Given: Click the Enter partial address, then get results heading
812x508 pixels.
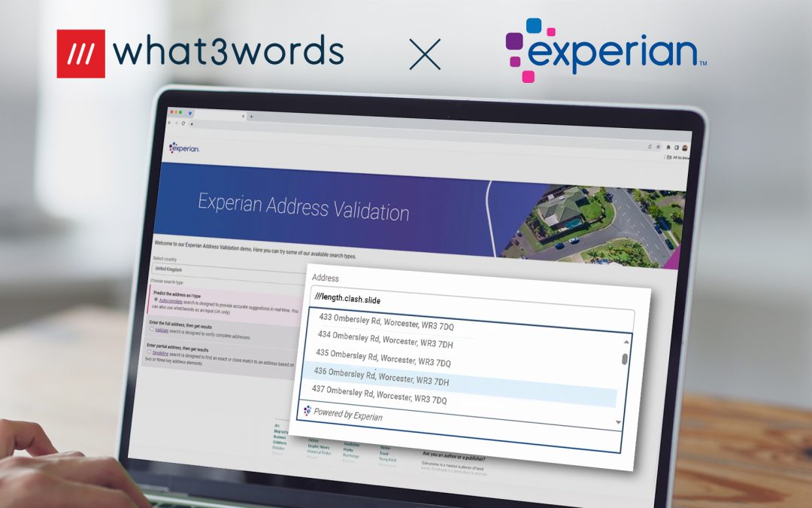Looking at the screenshot, I should tap(177, 347).
